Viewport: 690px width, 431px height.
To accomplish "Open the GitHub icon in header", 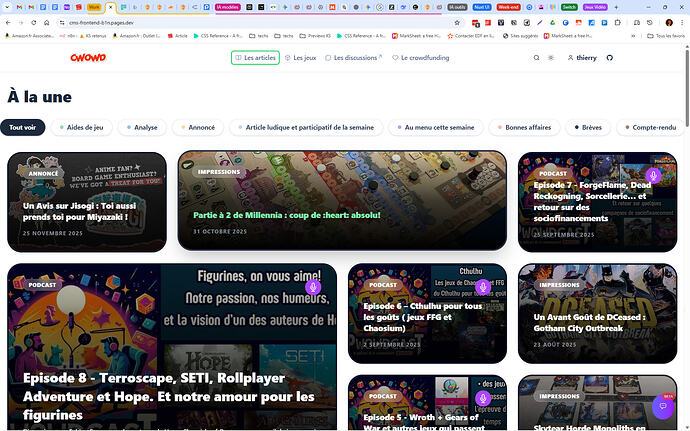I will 609,58.
